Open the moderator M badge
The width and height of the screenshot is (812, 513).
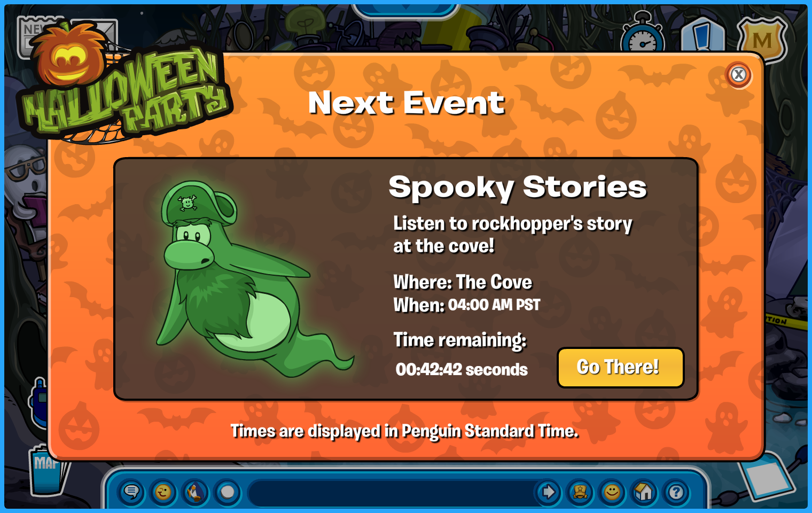pos(762,37)
